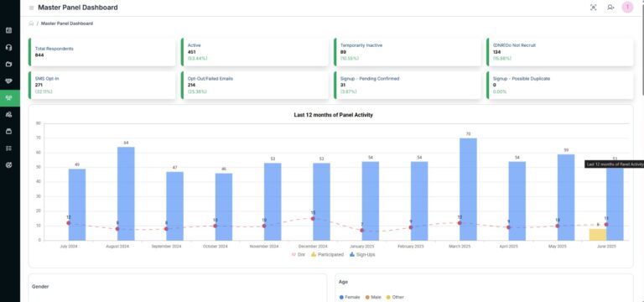Select the highlighted green panel icon in the sidebar
The height and width of the screenshot is (302, 644).
(9, 98)
